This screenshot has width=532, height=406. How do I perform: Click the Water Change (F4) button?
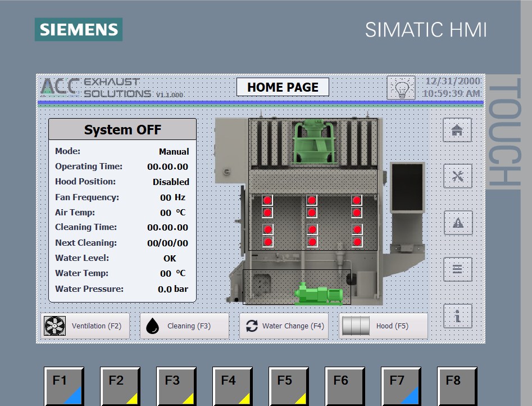tap(284, 326)
